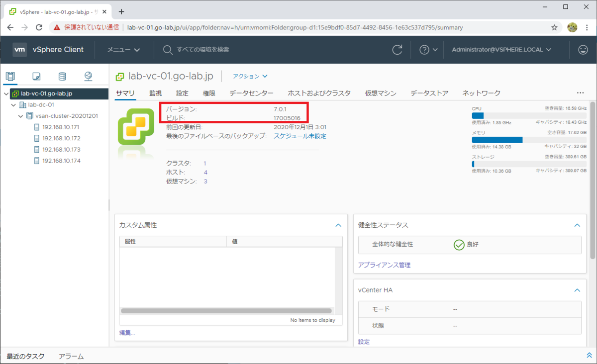Open the VMs and Templates view icon
Viewport: 597px width, 364px height.
pyautogui.click(x=36, y=76)
